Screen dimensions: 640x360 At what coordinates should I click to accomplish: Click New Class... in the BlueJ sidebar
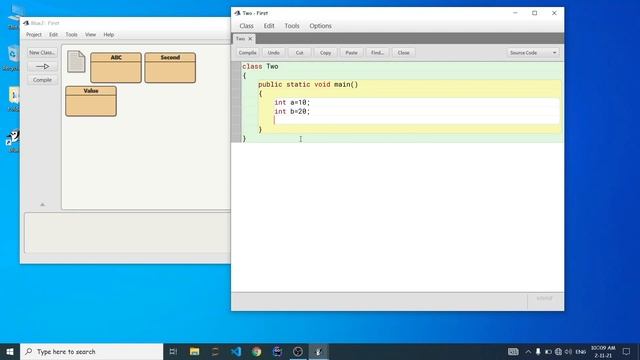point(42,53)
